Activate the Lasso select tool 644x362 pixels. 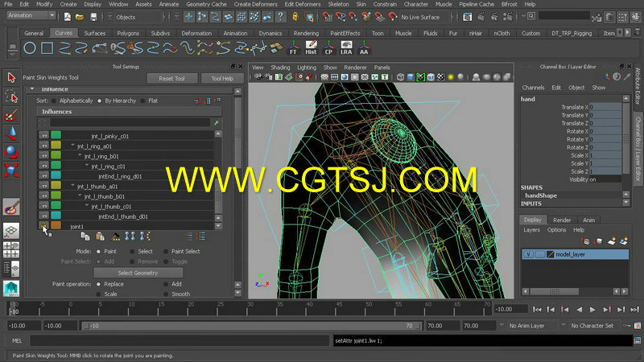pyautogui.click(x=11, y=97)
